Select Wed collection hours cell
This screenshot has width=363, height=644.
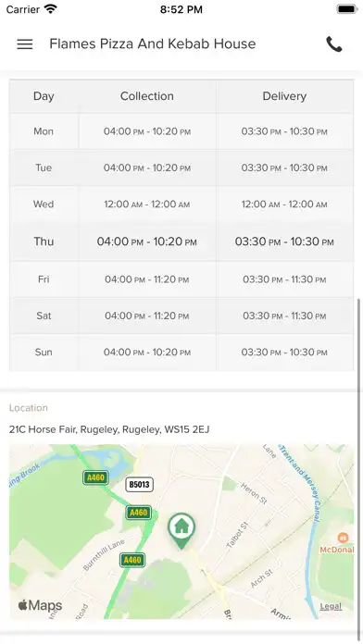[146, 204]
